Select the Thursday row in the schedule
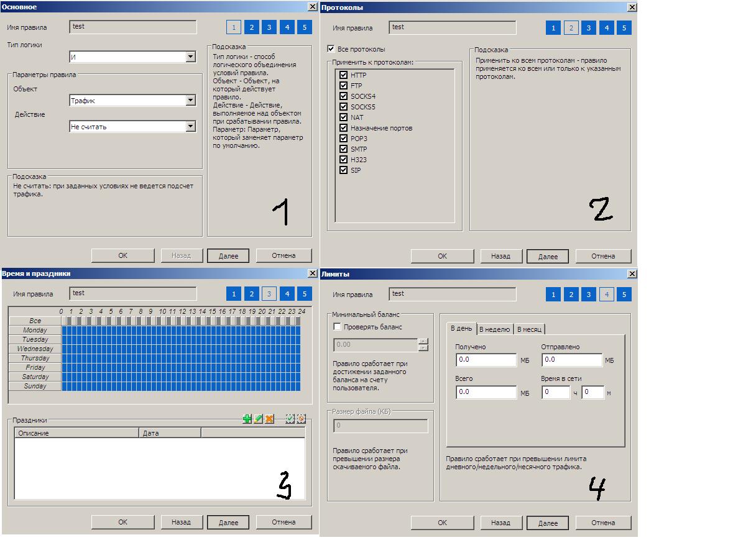The width and height of the screenshot is (756, 545). point(35,359)
